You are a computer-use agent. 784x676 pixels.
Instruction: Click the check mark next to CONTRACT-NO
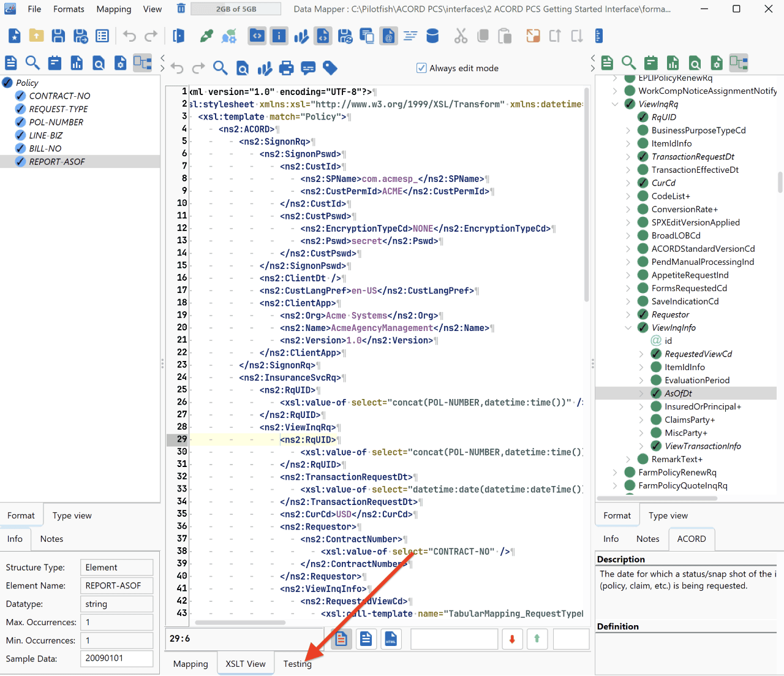tap(20, 96)
